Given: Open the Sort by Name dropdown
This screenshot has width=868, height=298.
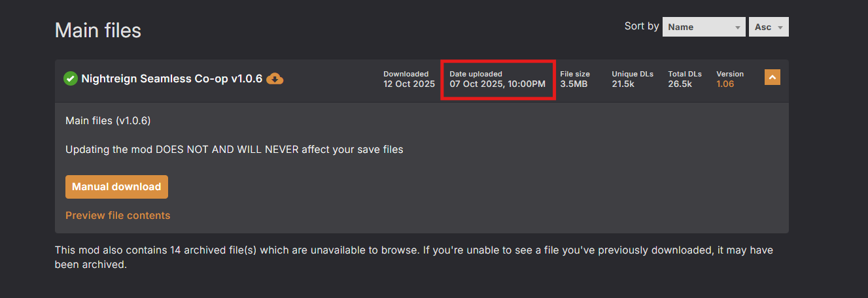Looking at the screenshot, I should tap(704, 27).
